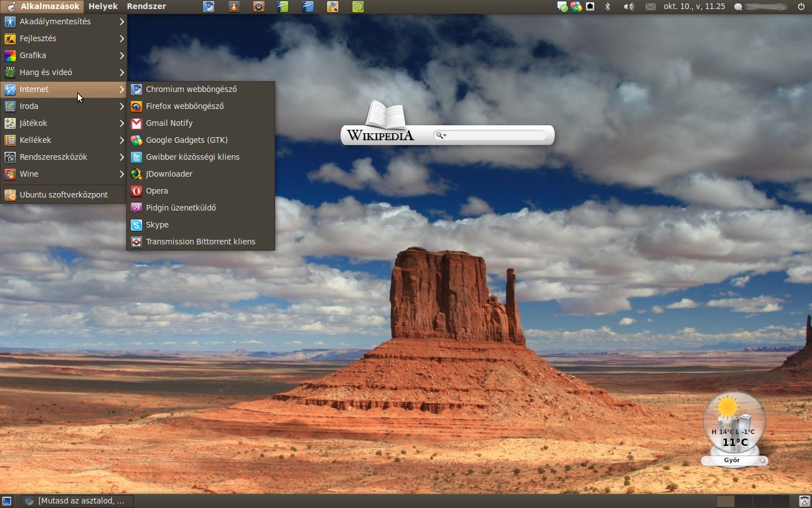Open the Rendszer menu

pos(146,7)
